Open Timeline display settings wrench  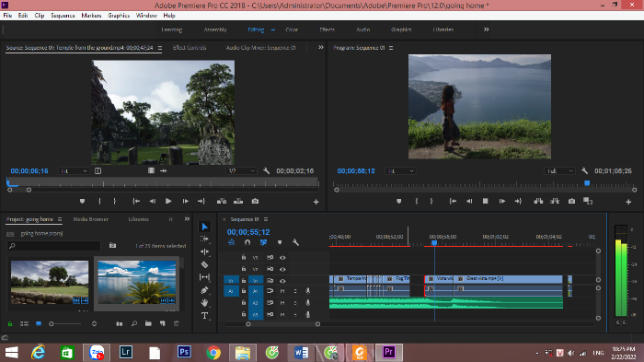295,242
